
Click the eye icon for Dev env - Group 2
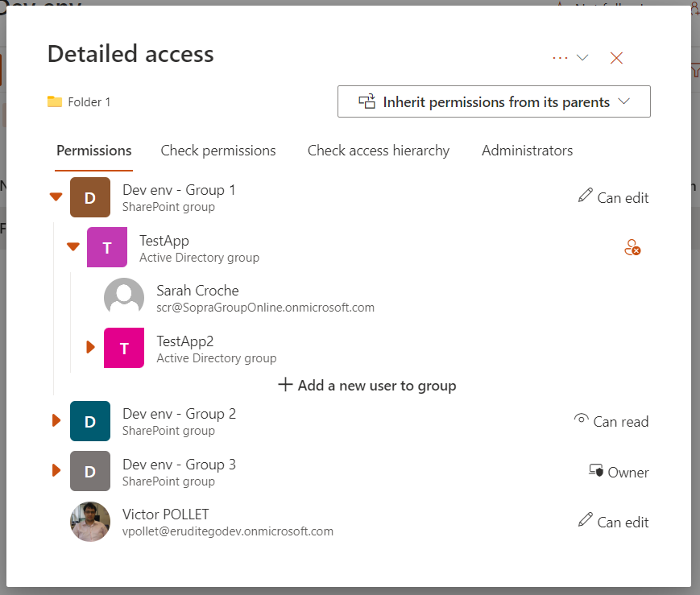point(581,419)
